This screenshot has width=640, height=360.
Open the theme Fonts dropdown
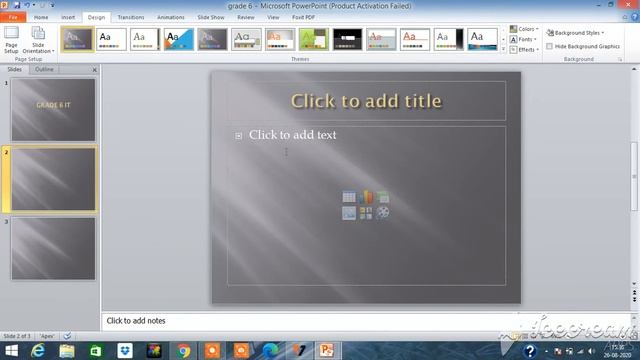[524, 39]
